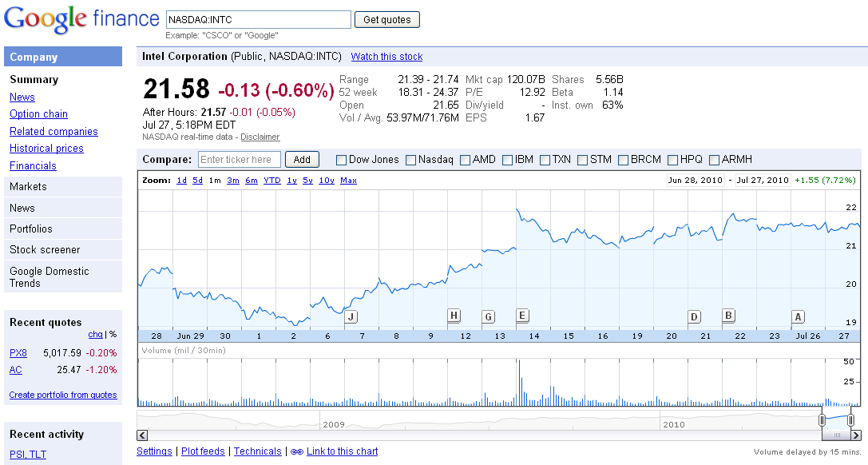Tick the STM comparison checkbox
This screenshot has width=868, height=465.
click(582, 160)
